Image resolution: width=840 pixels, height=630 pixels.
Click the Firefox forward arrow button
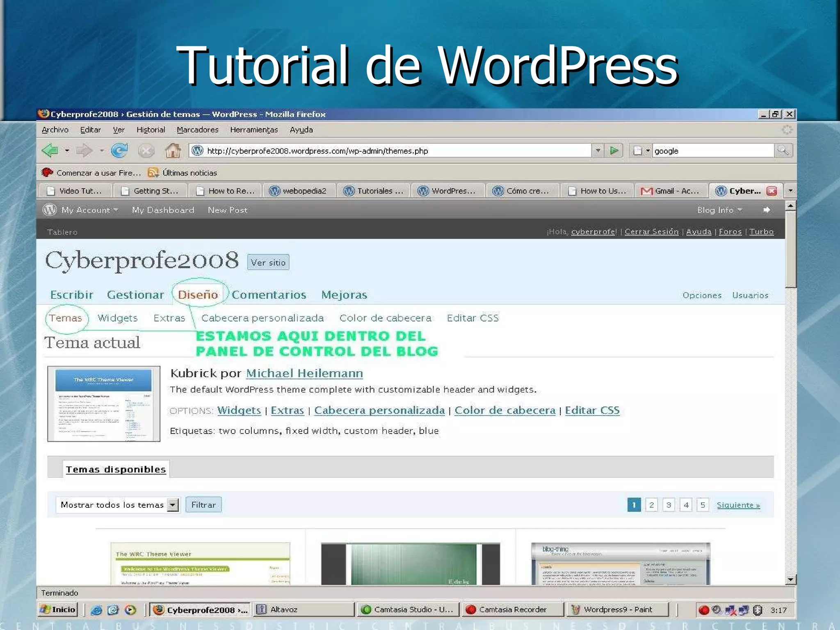click(x=84, y=151)
